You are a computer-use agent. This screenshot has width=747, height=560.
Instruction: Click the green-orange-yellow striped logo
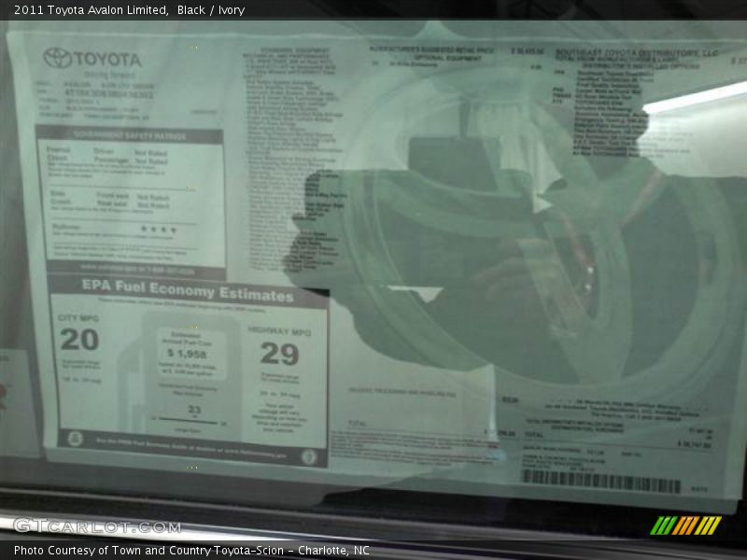pyautogui.click(x=685, y=525)
